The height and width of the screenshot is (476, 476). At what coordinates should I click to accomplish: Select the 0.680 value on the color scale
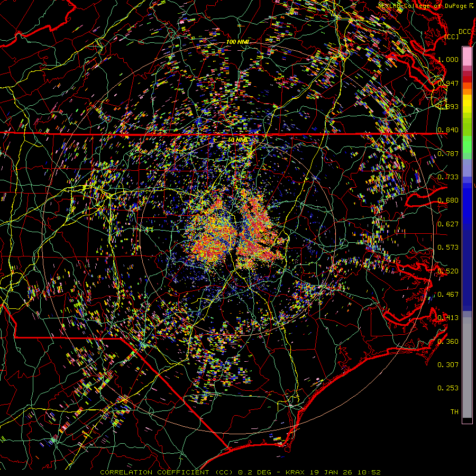(x=448, y=200)
